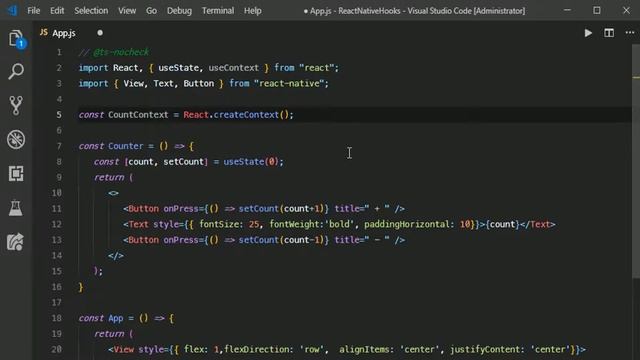Open the View menu
This screenshot has height=360, width=640.
[127, 11]
